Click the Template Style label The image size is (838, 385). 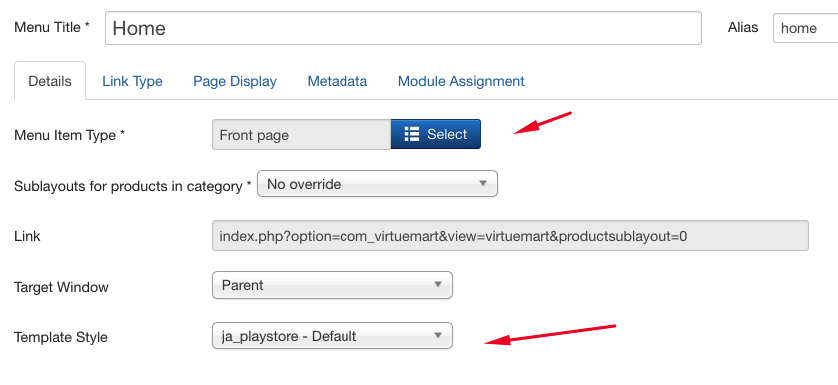61,337
